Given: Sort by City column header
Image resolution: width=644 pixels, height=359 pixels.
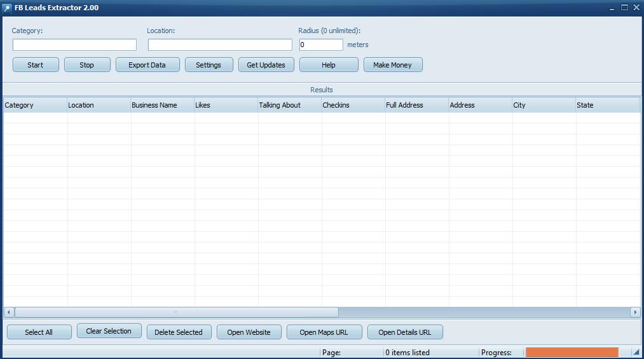Looking at the screenshot, I should (544, 105).
